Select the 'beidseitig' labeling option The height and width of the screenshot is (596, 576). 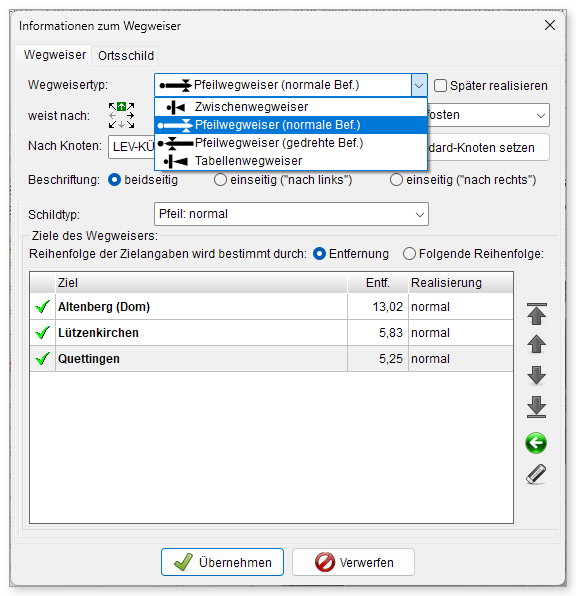point(114,179)
